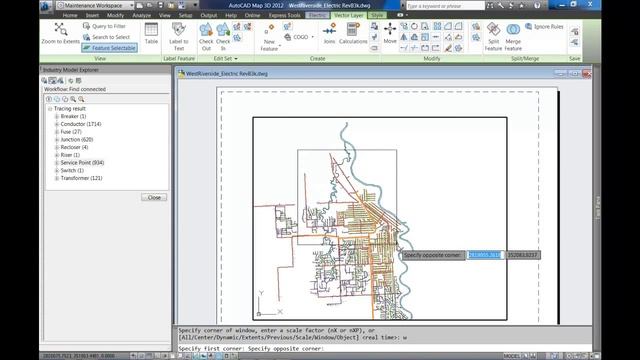The width and height of the screenshot is (640, 360).
Task: Click the keyword search field
Action: pos(445,6)
